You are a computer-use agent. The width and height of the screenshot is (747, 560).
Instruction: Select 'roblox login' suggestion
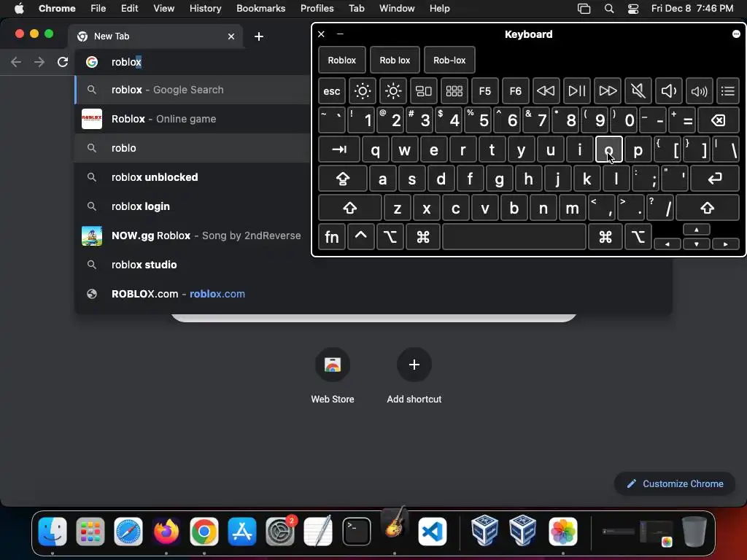pyautogui.click(x=193, y=206)
